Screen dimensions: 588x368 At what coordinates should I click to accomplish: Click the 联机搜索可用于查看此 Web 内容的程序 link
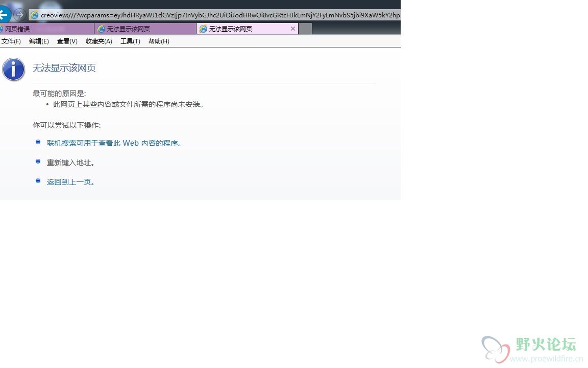pyautogui.click(x=114, y=143)
